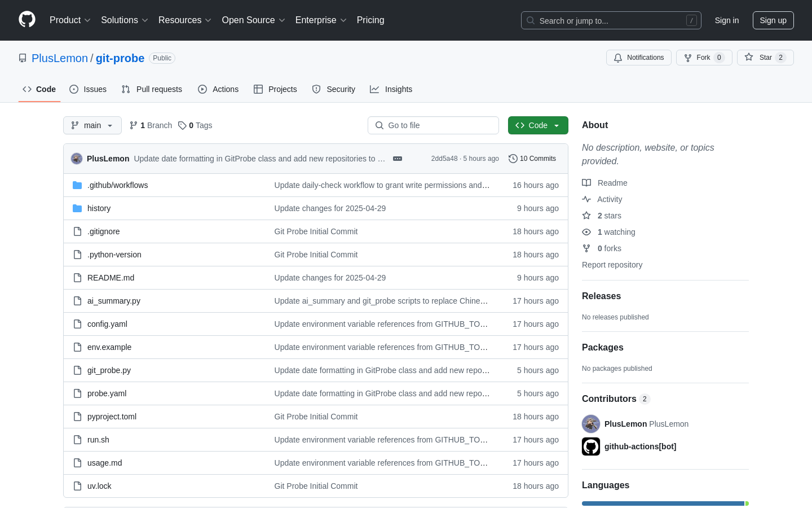
Task: Open the env.example file
Action: [x=109, y=347]
